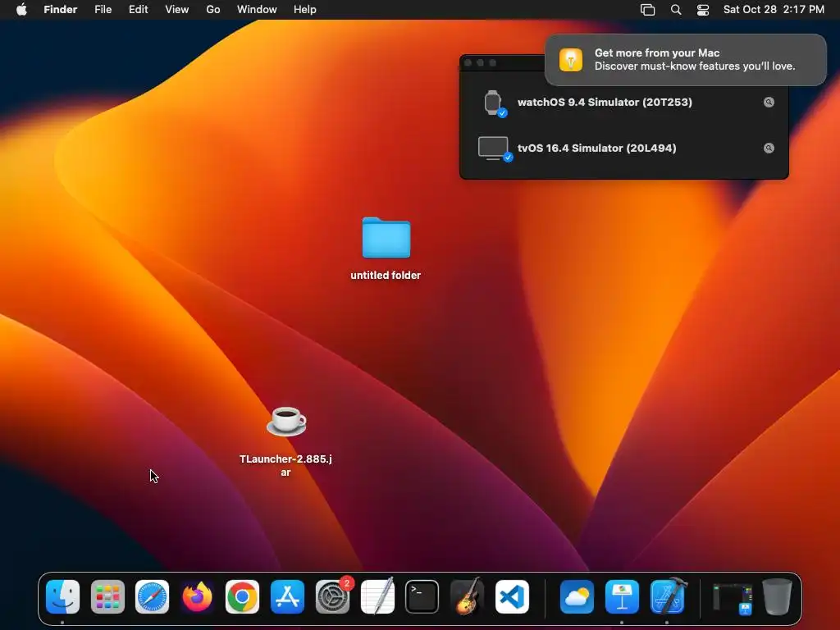Open the Finder menu
This screenshot has width=840, height=630.
tap(61, 10)
